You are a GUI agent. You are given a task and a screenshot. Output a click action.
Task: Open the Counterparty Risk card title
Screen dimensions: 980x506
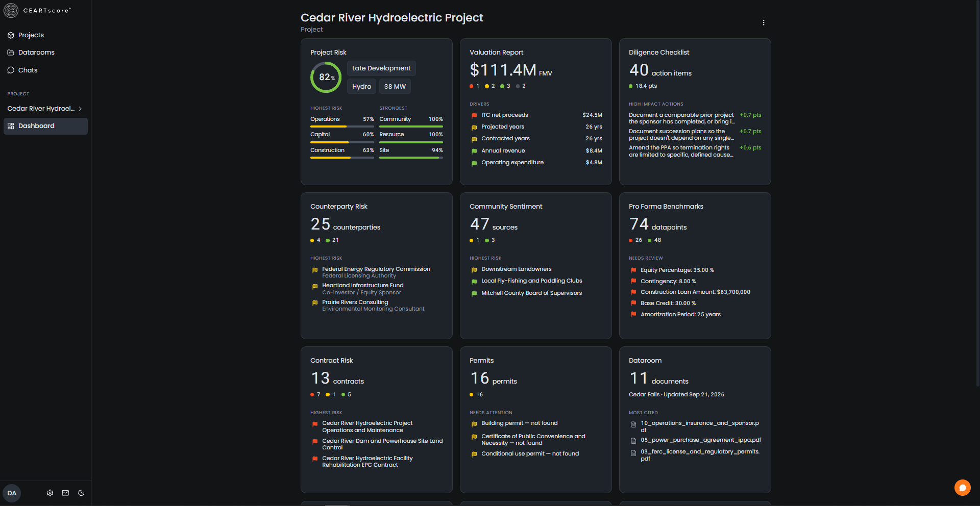[x=339, y=207]
